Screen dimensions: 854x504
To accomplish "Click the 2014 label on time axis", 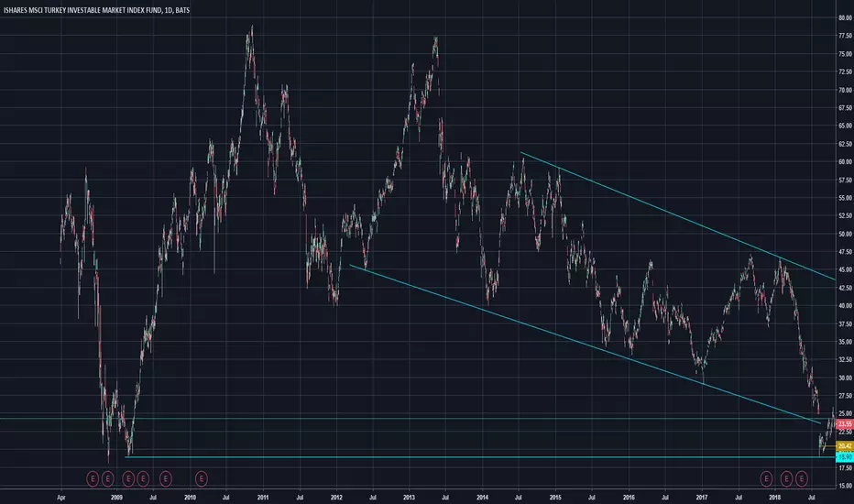I will 482,497.
